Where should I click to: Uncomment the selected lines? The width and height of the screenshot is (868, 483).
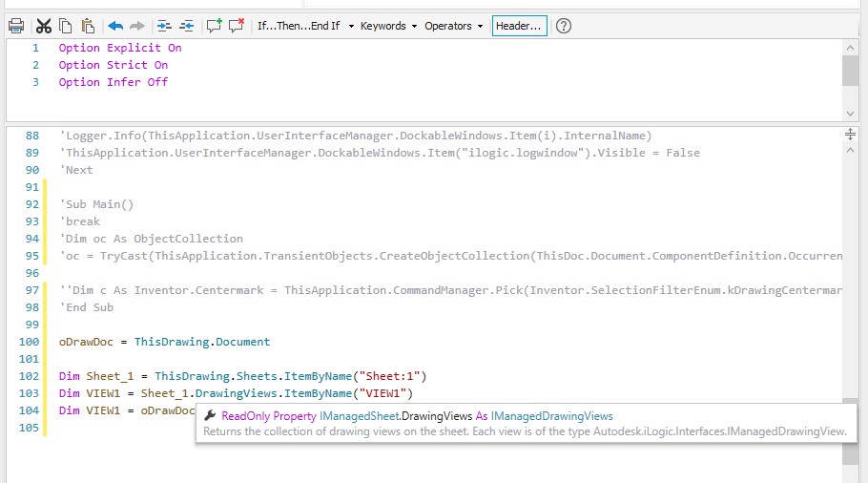tap(237, 26)
